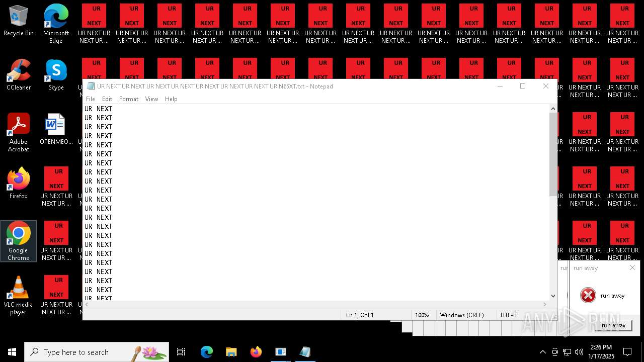Screen dimensions: 644x362
Task: Open the Recycle Bin desktop icon
Action: pos(19,21)
